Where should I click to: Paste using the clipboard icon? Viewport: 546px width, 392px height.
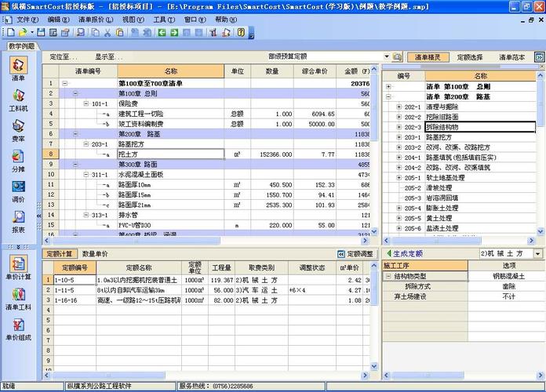coord(120,33)
